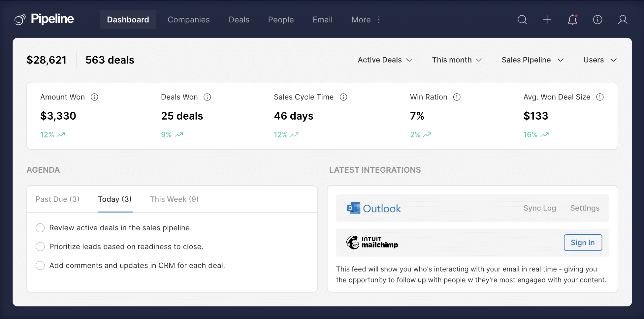
Task: Click the Win Ration info icon
Action: click(x=457, y=97)
